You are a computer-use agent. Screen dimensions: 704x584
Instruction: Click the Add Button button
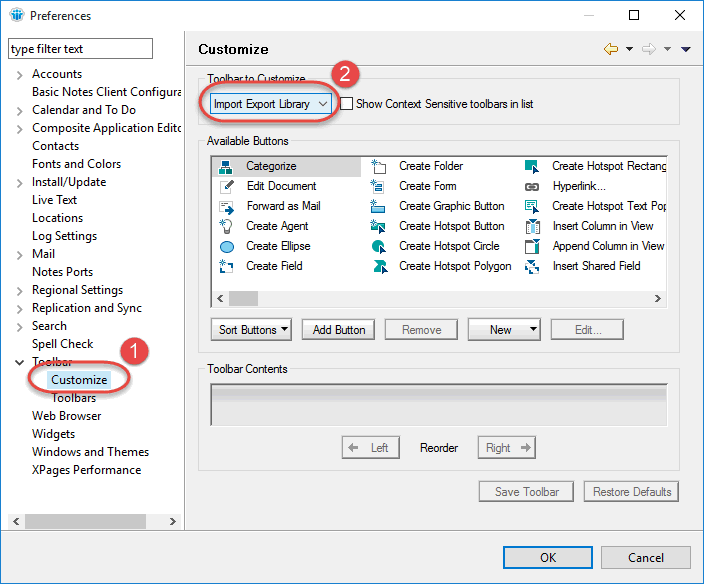(339, 330)
